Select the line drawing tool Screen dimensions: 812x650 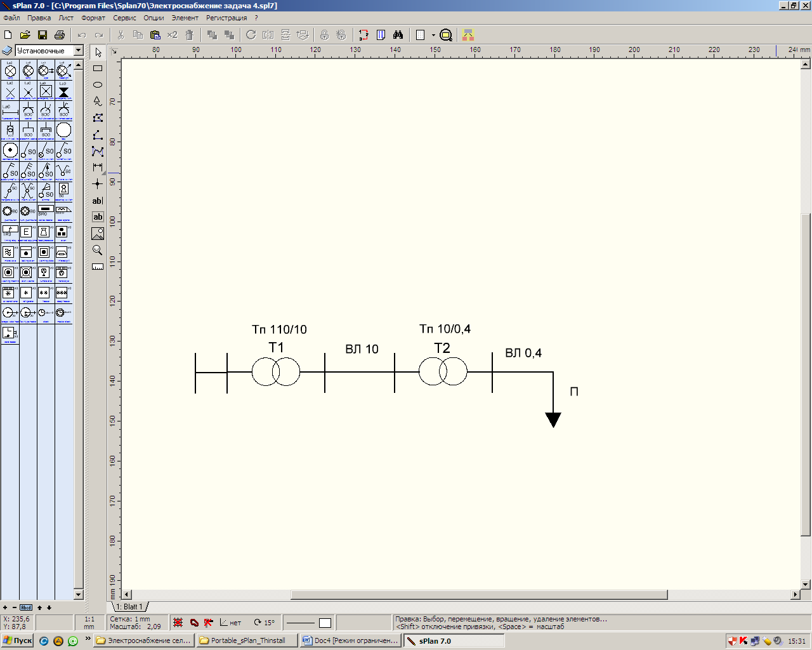click(98, 135)
